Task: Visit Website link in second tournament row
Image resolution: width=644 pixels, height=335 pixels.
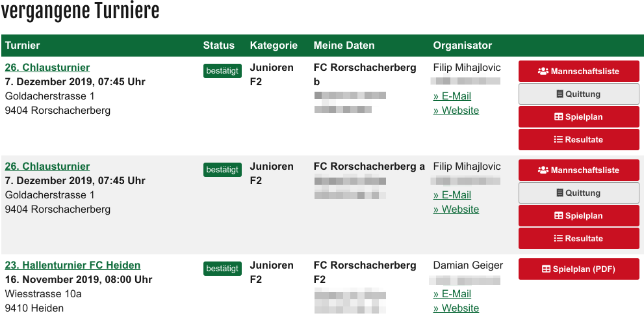Action: coord(456,209)
